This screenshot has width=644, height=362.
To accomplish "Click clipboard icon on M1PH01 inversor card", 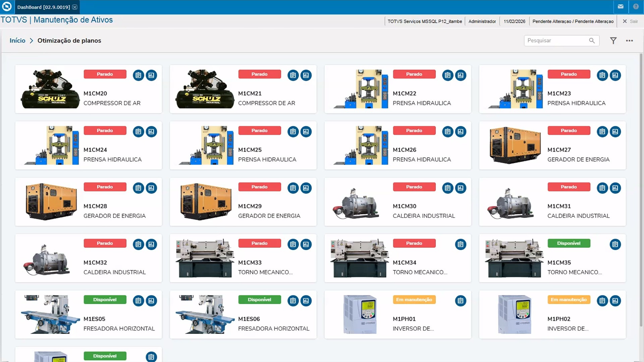I will tap(461, 301).
